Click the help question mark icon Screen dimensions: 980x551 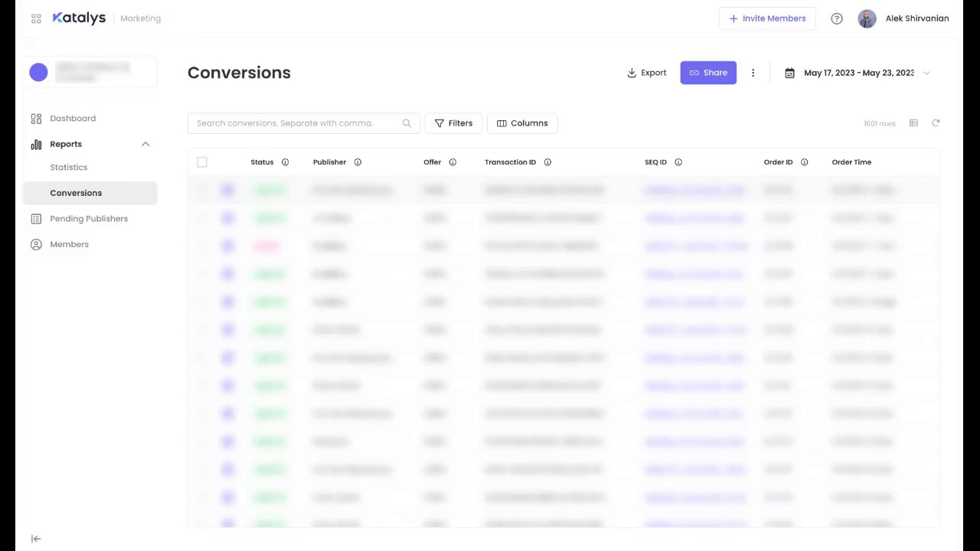[837, 18]
